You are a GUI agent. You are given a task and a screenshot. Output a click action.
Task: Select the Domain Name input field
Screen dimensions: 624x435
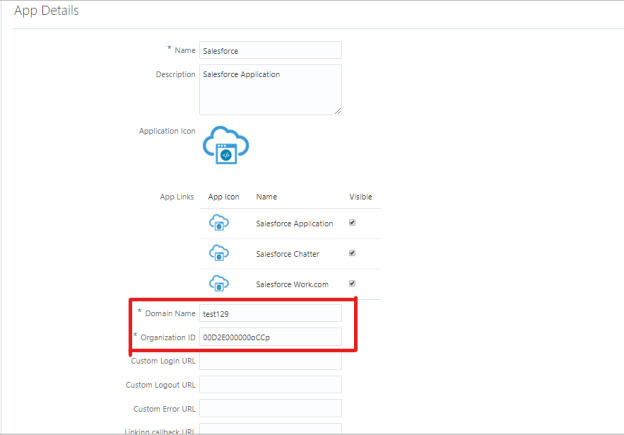point(270,314)
